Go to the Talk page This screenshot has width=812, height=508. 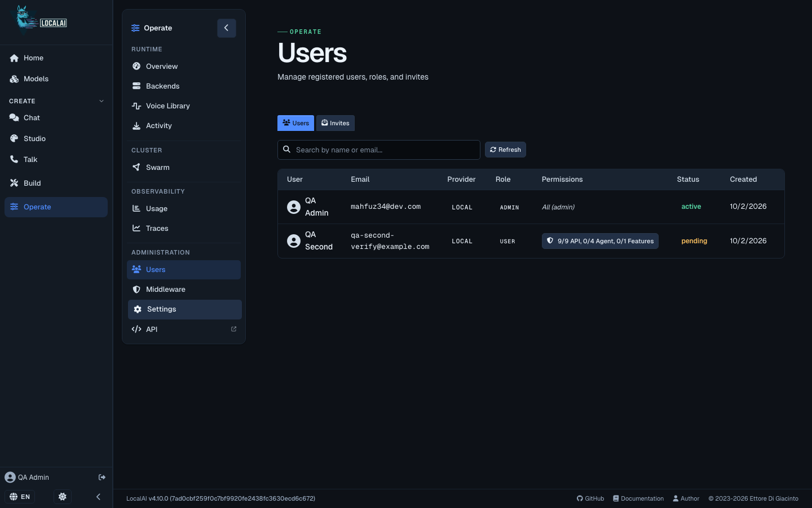click(x=56, y=160)
